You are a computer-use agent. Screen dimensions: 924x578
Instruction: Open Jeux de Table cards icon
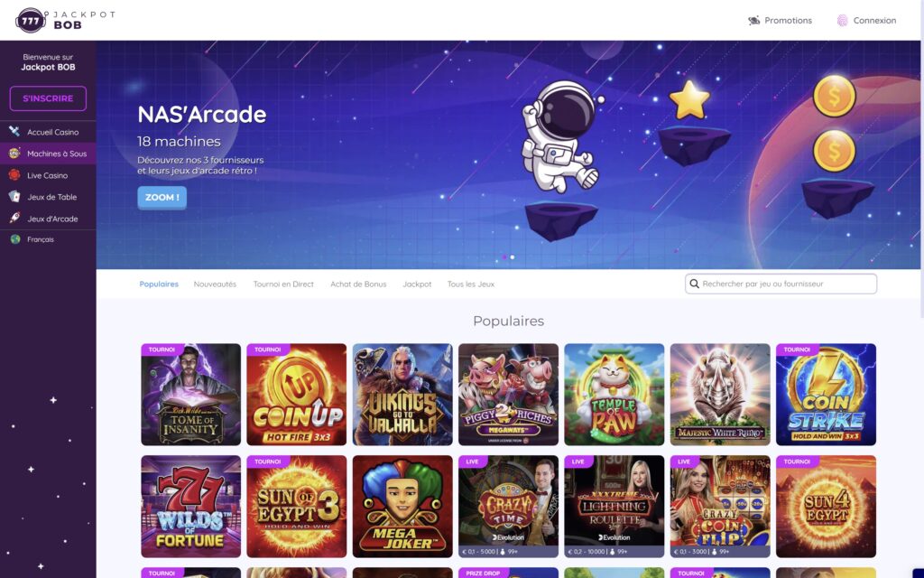click(14, 197)
